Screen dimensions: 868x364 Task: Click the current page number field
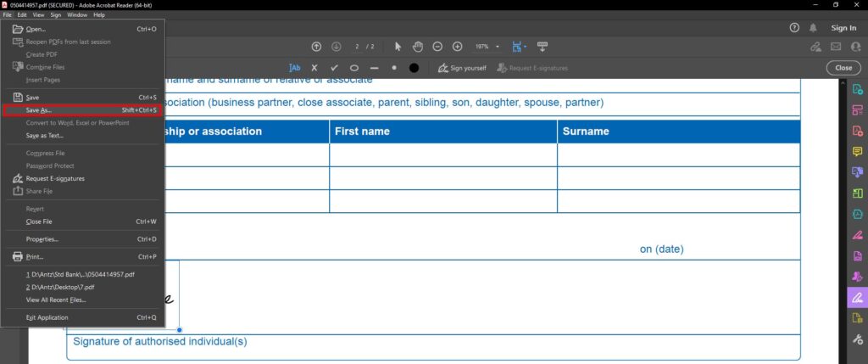point(357,47)
